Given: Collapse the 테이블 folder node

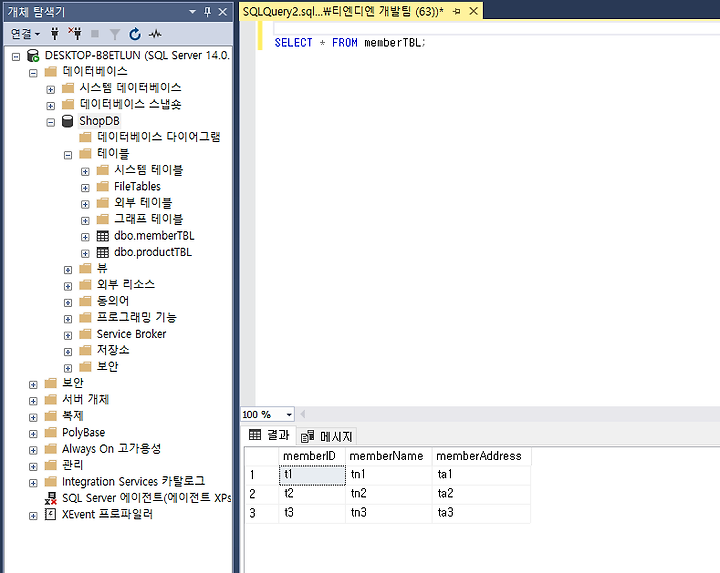Looking at the screenshot, I should (68, 155).
